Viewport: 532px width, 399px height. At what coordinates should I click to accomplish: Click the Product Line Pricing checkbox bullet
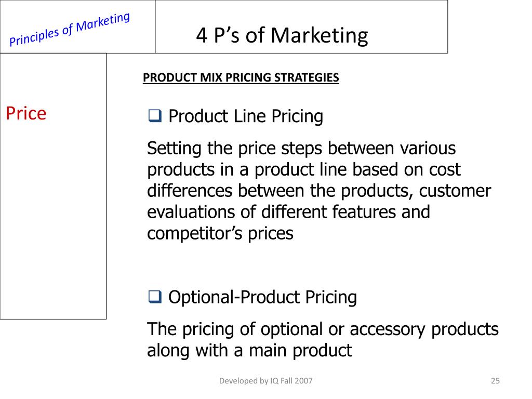[155, 116]
